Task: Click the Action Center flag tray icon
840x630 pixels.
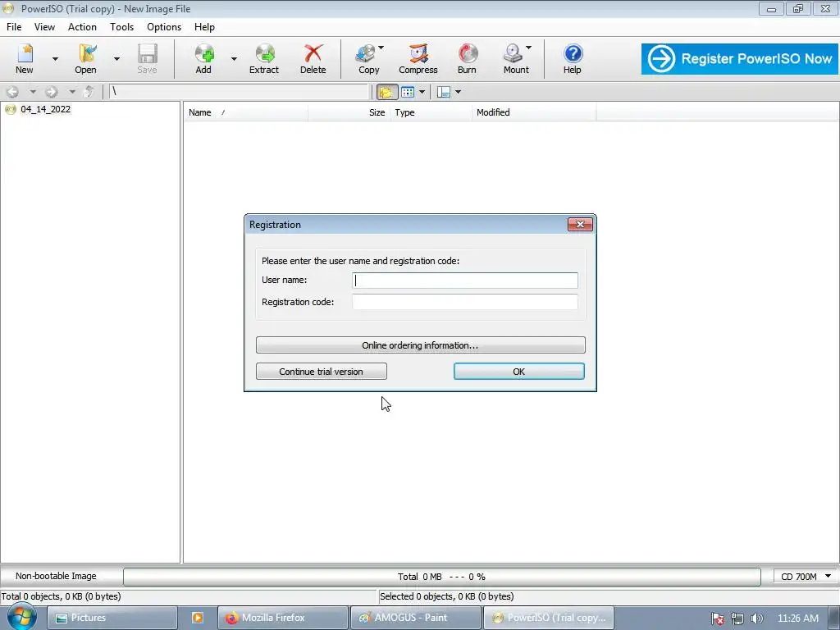Action: click(717, 619)
